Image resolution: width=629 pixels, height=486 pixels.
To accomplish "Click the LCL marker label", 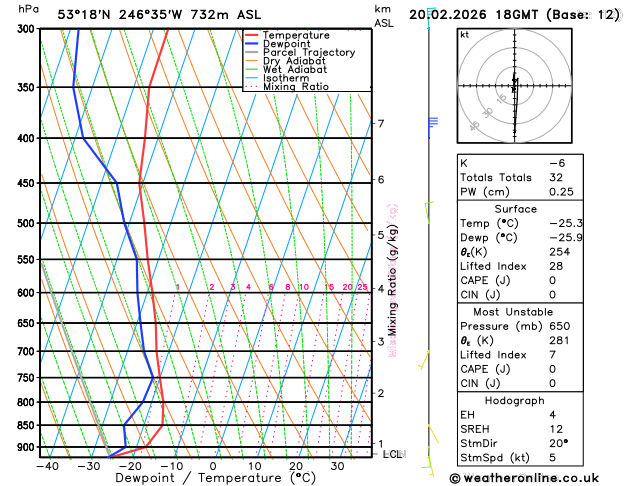I will click(x=392, y=454).
